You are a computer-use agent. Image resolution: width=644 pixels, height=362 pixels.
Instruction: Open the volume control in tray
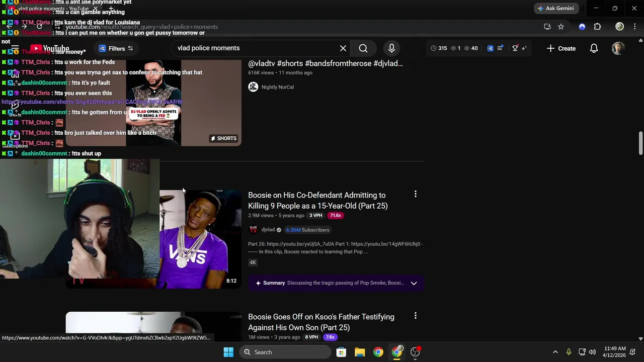592,352
